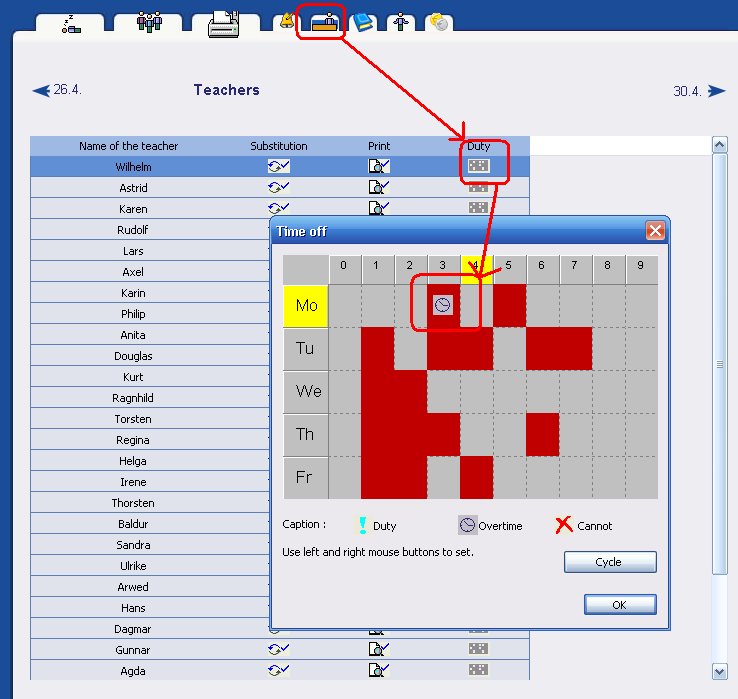Viewport: 738px width, 699px height.
Task: Toggle Monday period 0 grey cell
Action: click(345, 305)
